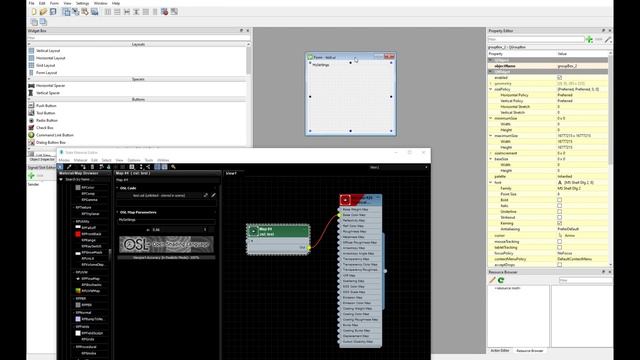Collapse the maximumSize property group
640x360 pixels.
pos(491,136)
